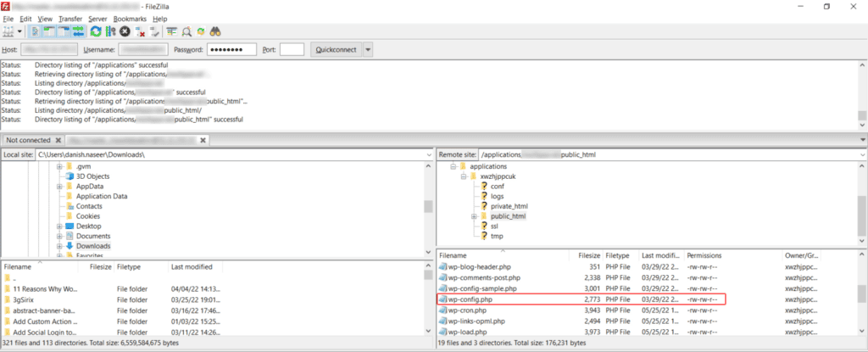The width and height of the screenshot is (868, 352).
Task: Open the Quickconnect history dropdown arrow
Action: (x=367, y=49)
